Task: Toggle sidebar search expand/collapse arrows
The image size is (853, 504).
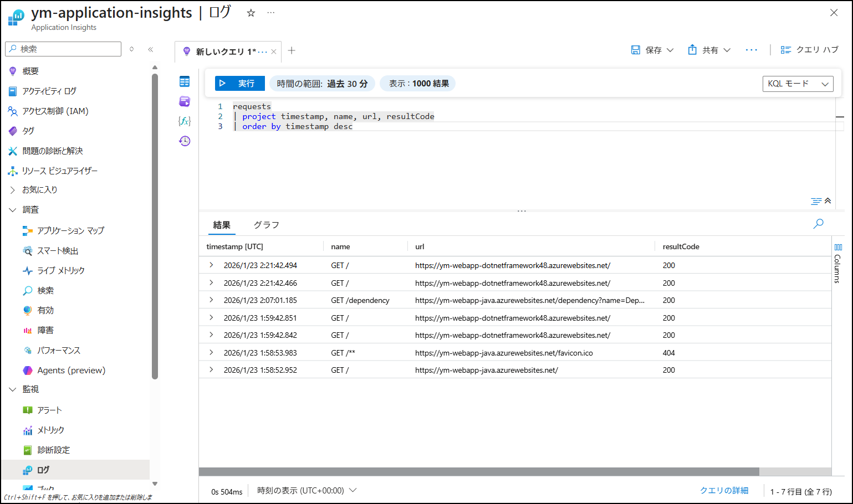Action: pos(132,49)
